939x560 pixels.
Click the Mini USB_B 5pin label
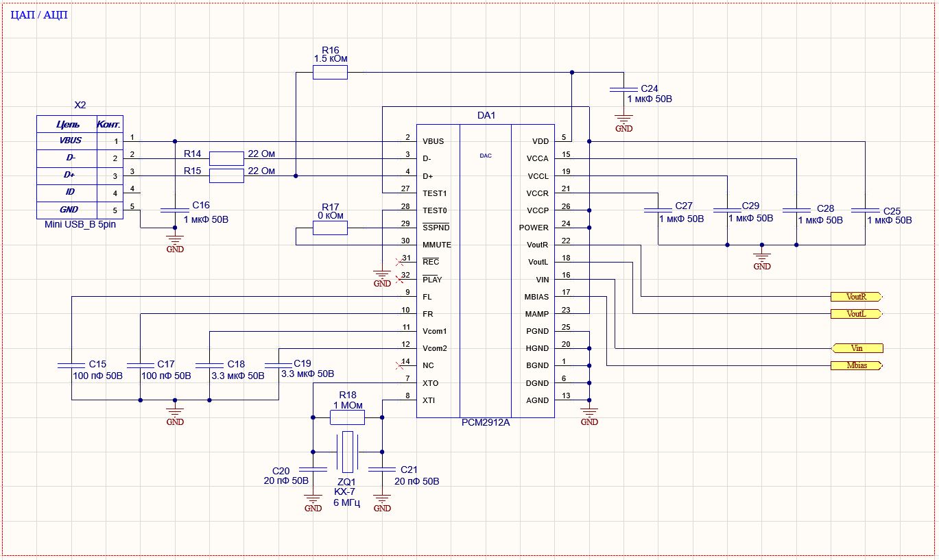pyautogui.click(x=80, y=224)
